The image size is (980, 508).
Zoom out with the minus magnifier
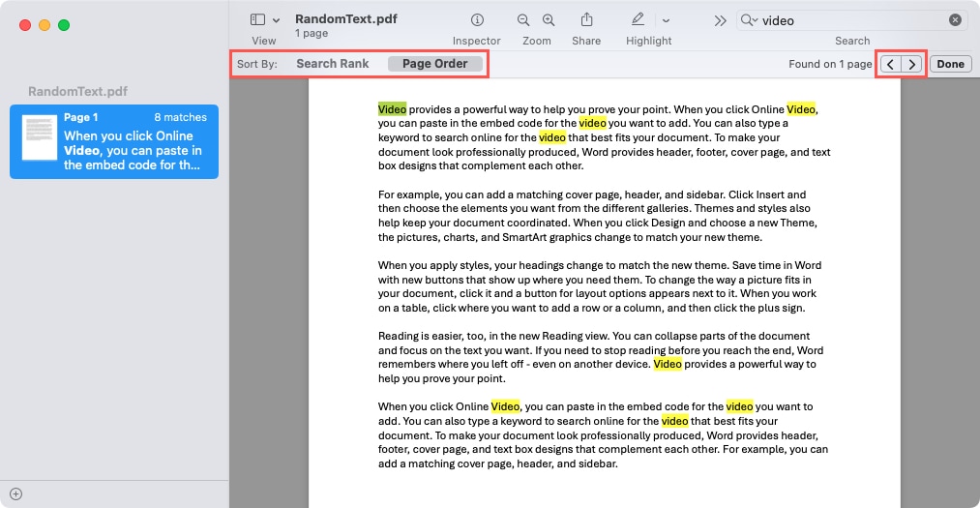[x=523, y=20]
